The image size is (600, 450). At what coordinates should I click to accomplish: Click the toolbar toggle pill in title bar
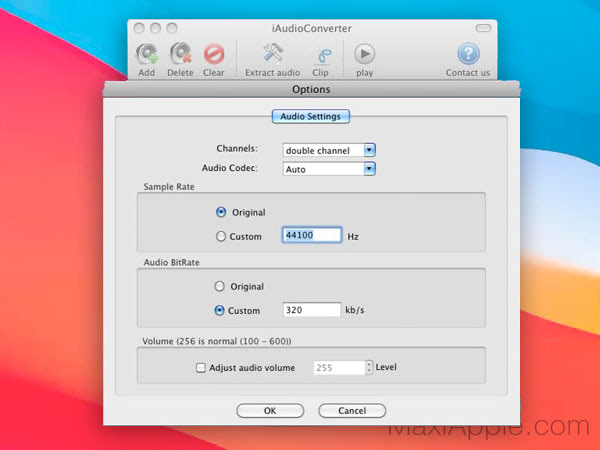point(483,28)
